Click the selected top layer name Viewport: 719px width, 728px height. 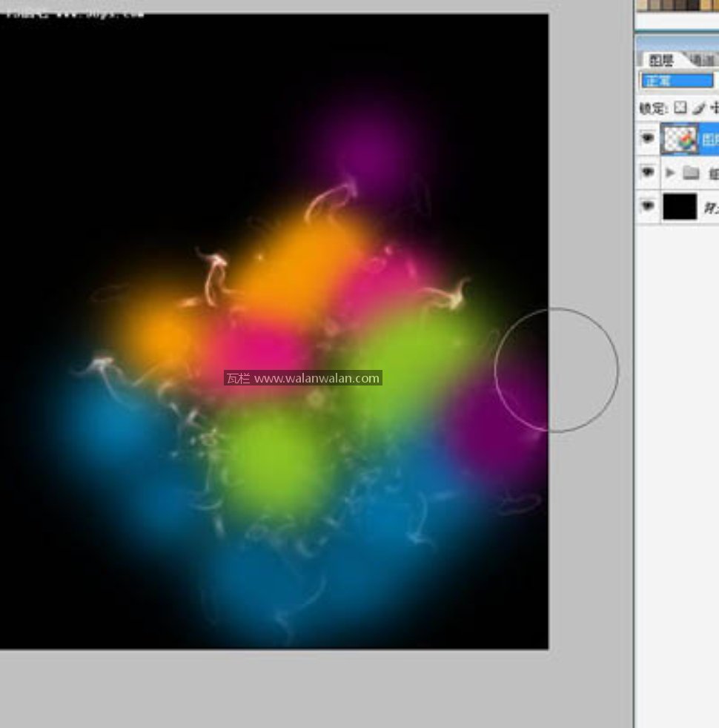pyautogui.click(x=710, y=139)
